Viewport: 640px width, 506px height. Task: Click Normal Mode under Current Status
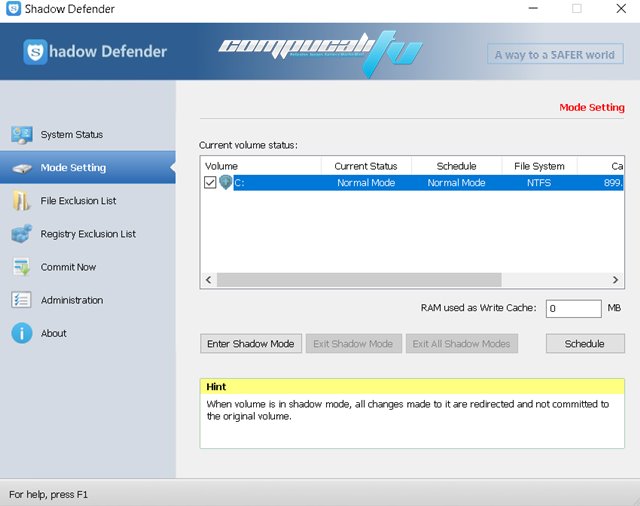click(366, 183)
